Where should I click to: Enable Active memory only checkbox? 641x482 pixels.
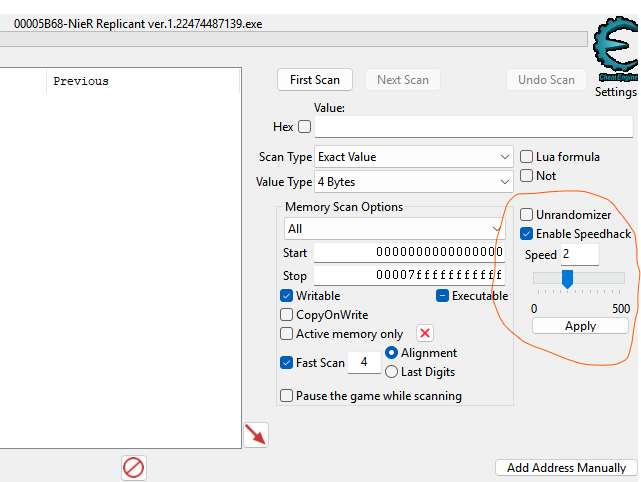[287, 334]
